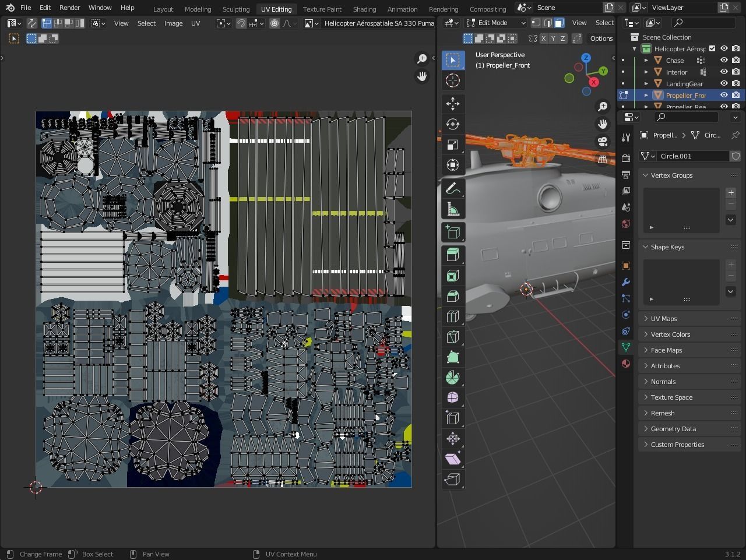This screenshot has width=746, height=560.
Task: Hide the Chase object in the outliner
Action: pos(724,60)
